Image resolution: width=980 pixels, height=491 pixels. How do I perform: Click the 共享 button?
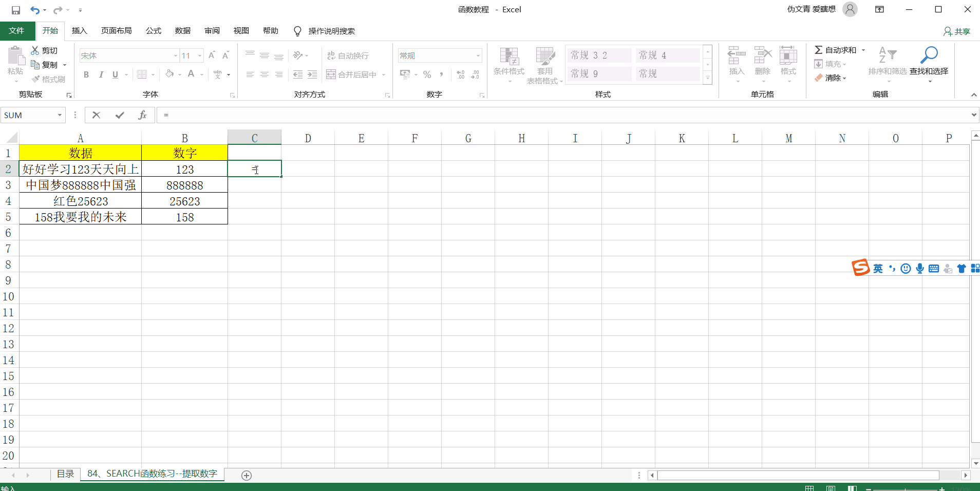pos(956,31)
